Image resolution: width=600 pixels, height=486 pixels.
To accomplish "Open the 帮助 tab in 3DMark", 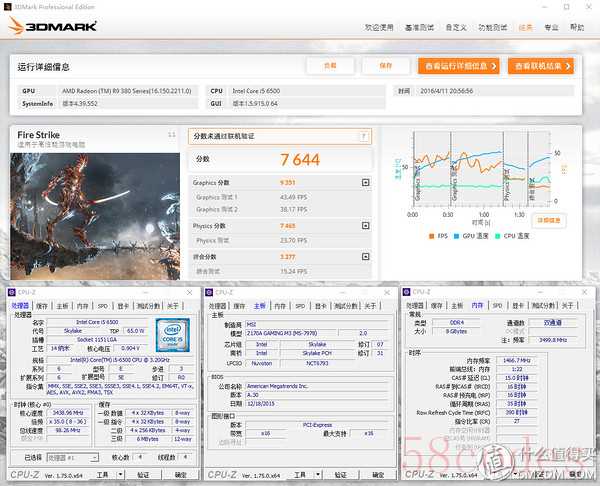I will point(577,28).
